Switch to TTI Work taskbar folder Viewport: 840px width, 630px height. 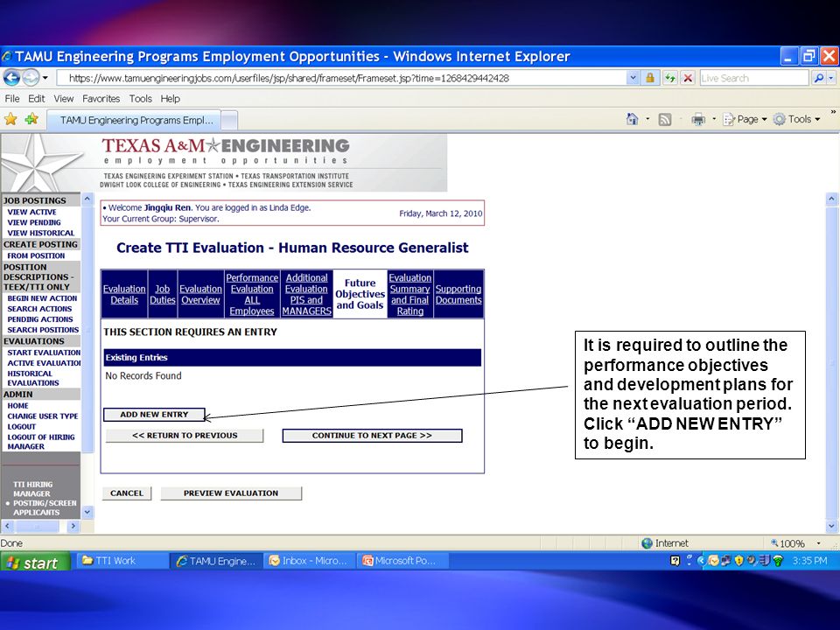click(122, 561)
